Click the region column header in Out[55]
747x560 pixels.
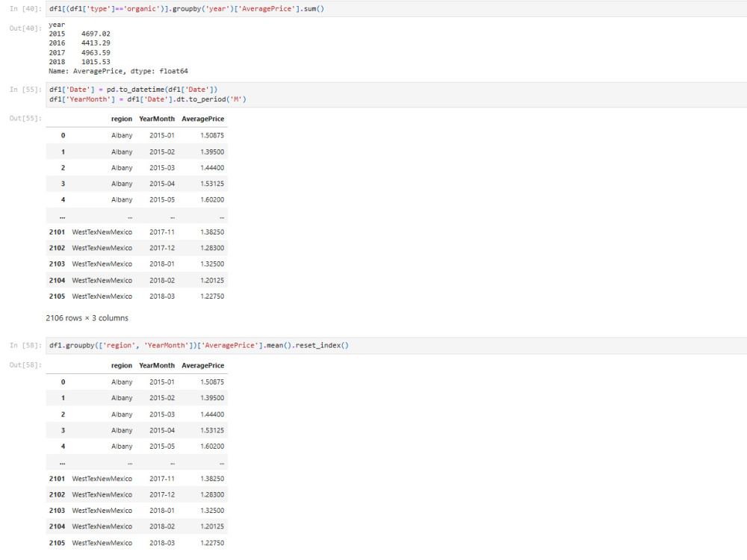point(122,119)
